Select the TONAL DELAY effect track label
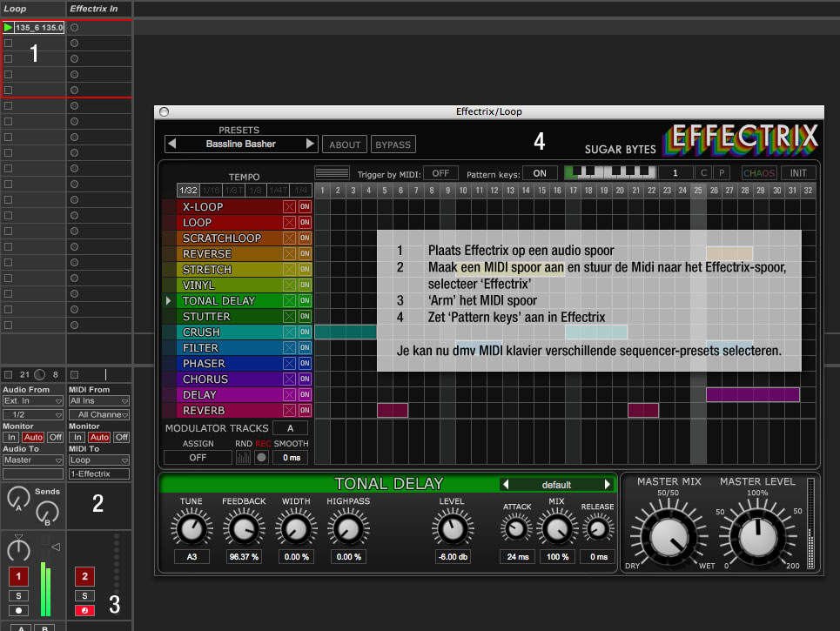 click(x=218, y=300)
